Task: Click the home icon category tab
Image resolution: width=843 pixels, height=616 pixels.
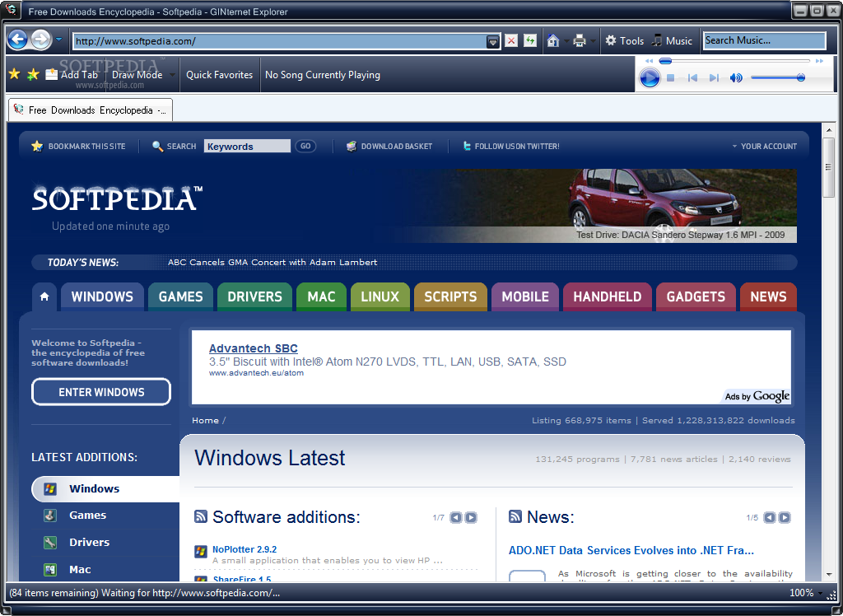Action: (x=44, y=296)
